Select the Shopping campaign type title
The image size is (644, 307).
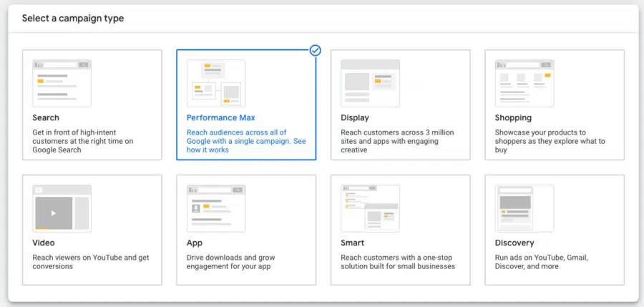(513, 118)
